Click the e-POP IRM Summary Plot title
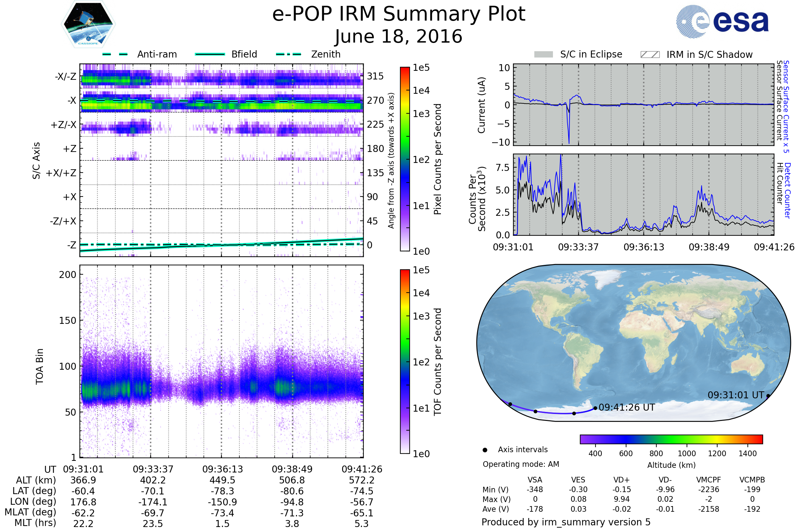 399,14
